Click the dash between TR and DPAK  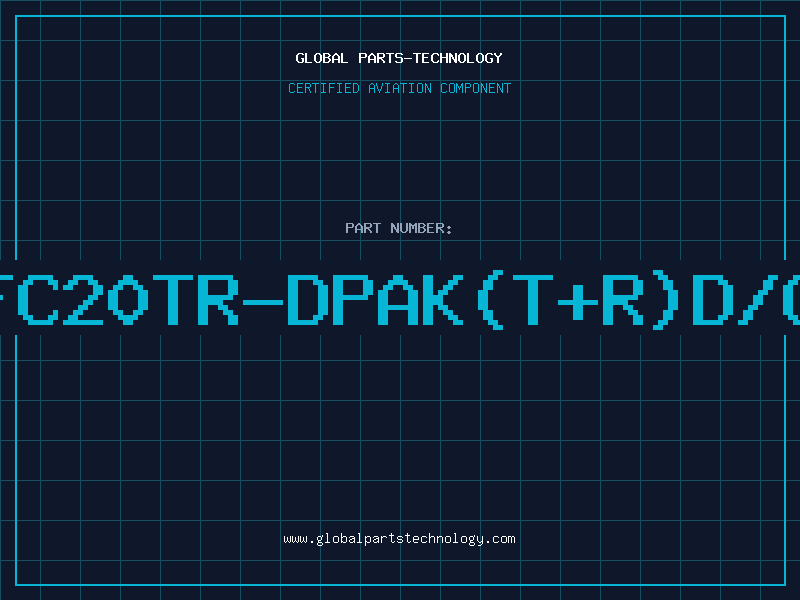(x=263, y=302)
